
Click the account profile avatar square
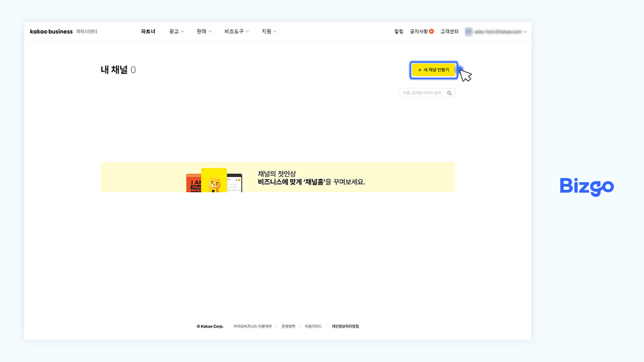[x=469, y=32]
